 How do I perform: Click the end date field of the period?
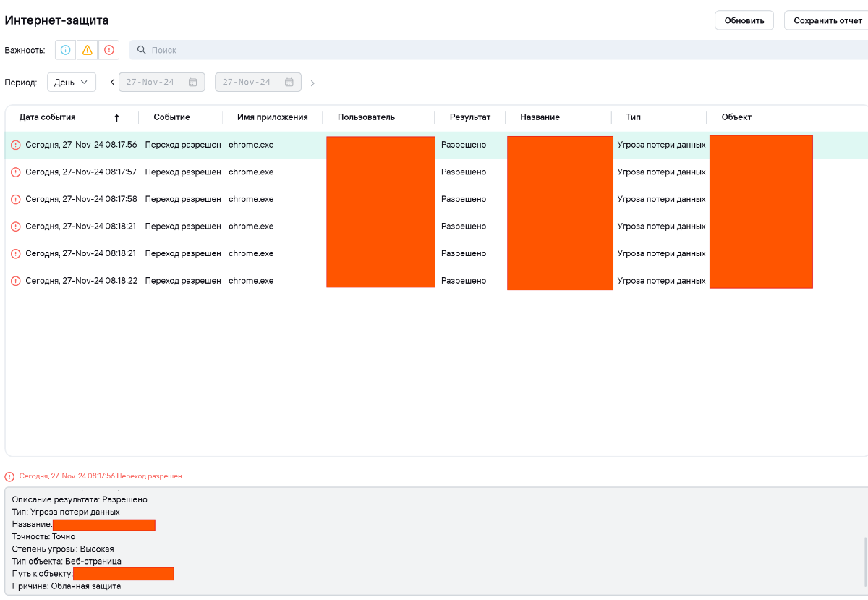point(258,82)
